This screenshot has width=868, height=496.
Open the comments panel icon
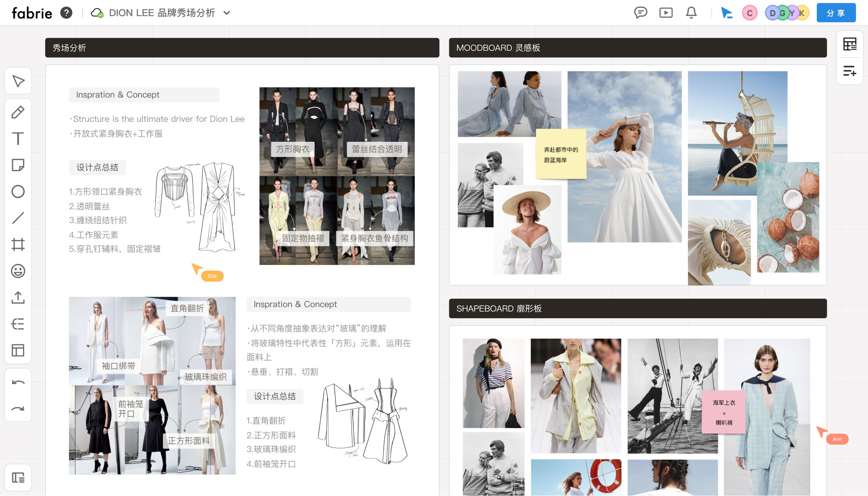pyautogui.click(x=641, y=13)
